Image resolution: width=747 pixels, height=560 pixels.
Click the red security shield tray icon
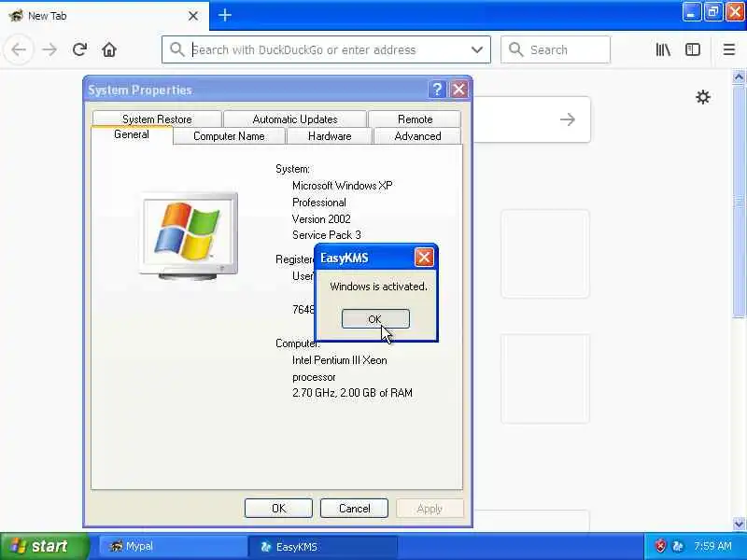[660, 546]
